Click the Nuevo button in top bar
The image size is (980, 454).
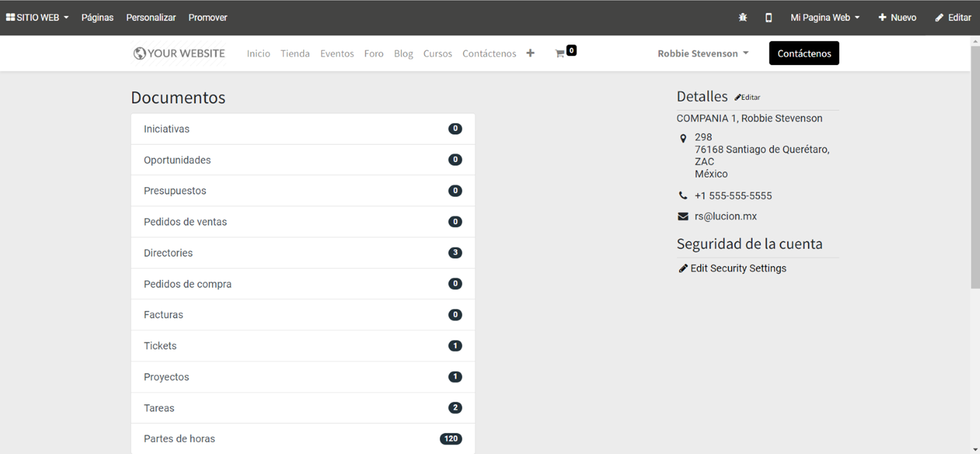click(897, 17)
